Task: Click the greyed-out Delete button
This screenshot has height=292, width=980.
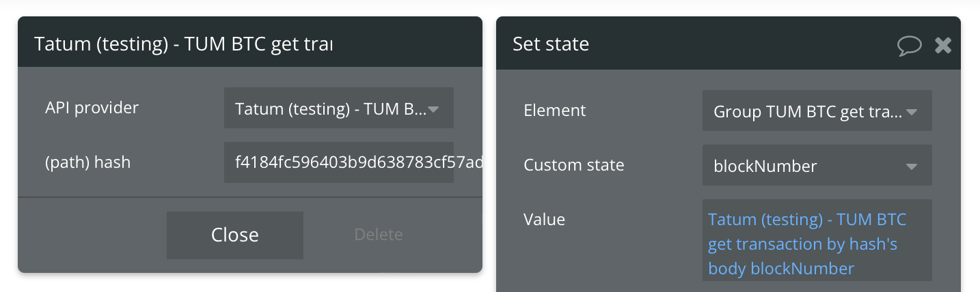Action: [x=379, y=235]
